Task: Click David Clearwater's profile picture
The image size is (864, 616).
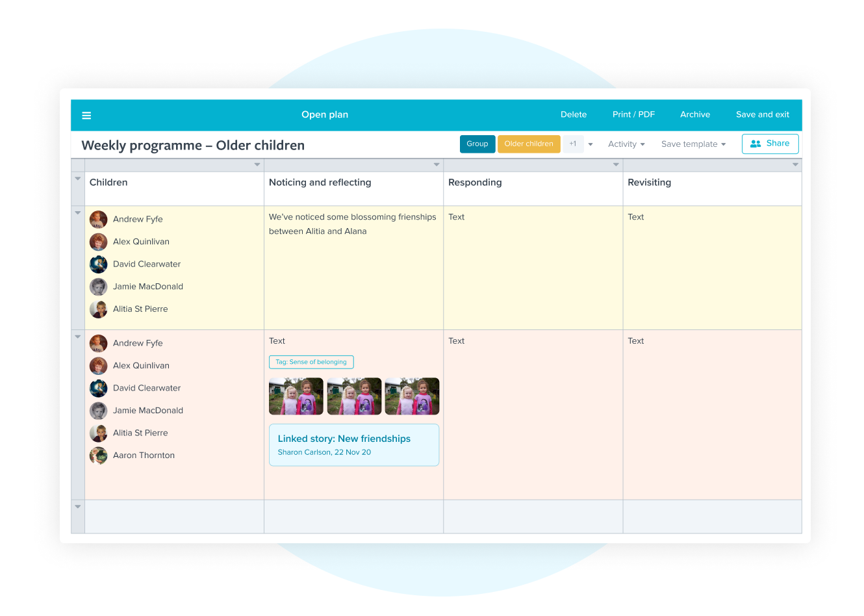Action: [x=98, y=264]
